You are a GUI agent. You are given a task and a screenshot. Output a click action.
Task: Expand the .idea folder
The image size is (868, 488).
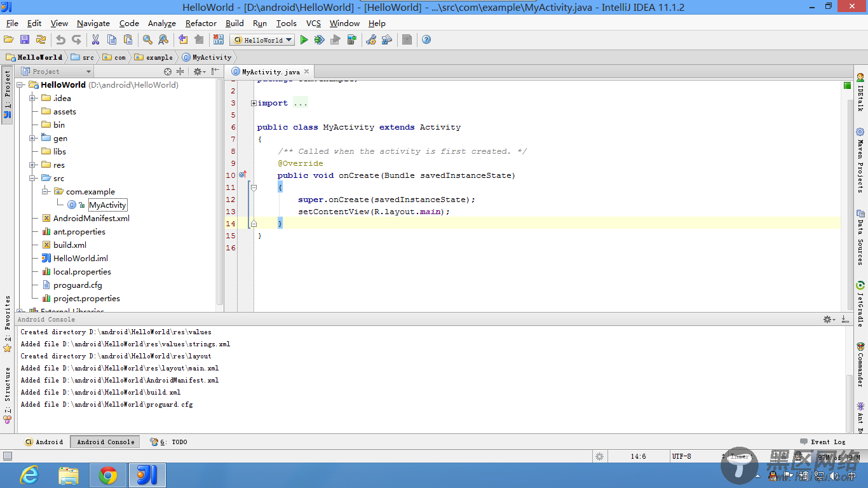click(32, 98)
